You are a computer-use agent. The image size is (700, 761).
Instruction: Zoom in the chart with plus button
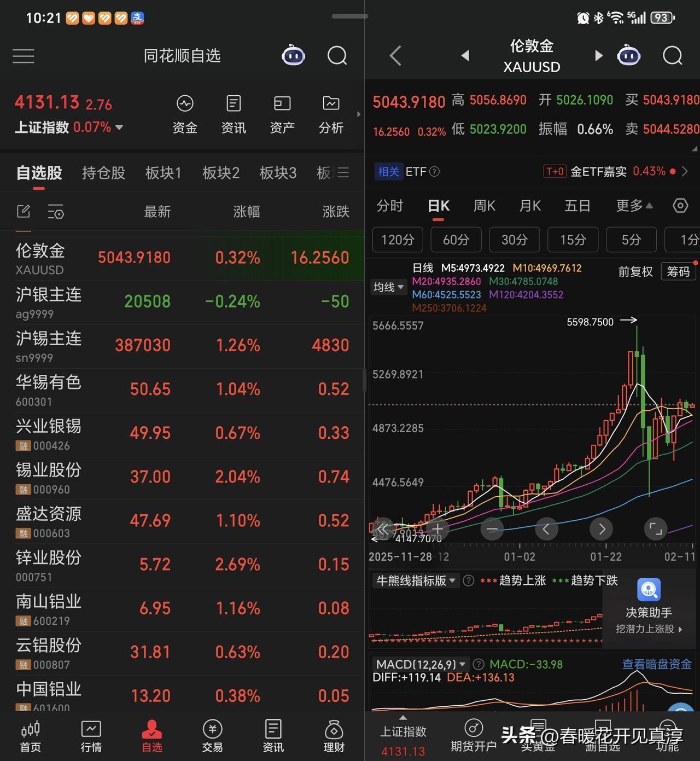437,529
